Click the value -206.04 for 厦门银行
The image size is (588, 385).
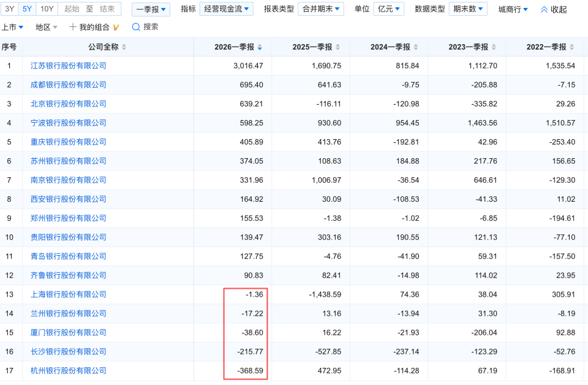point(484,332)
